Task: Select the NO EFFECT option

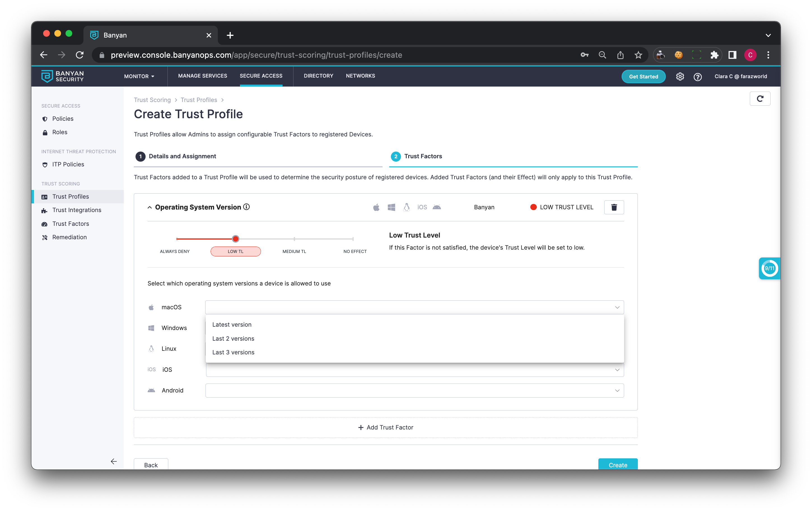Action: tap(355, 251)
